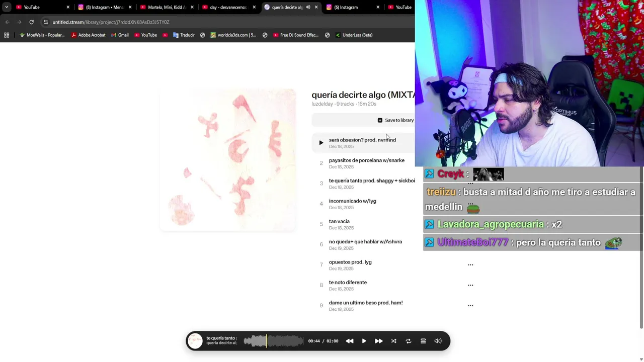
Task: Close the 'day - desvanecernos' tab
Action: pyautogui.click(x=254, y=7)
